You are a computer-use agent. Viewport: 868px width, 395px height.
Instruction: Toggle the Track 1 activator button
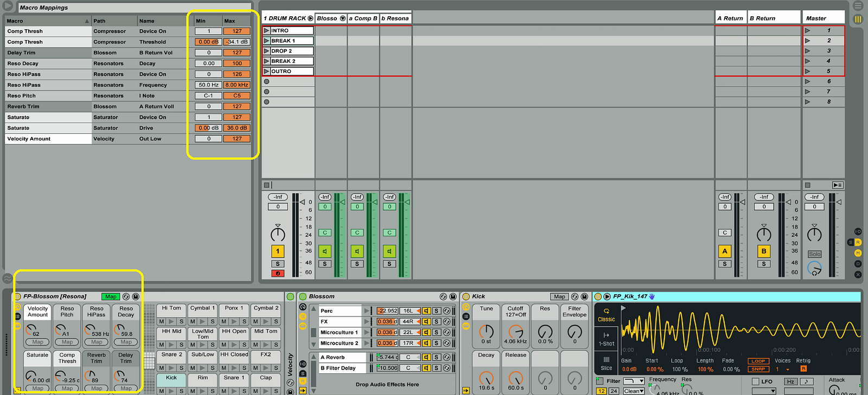278,251
